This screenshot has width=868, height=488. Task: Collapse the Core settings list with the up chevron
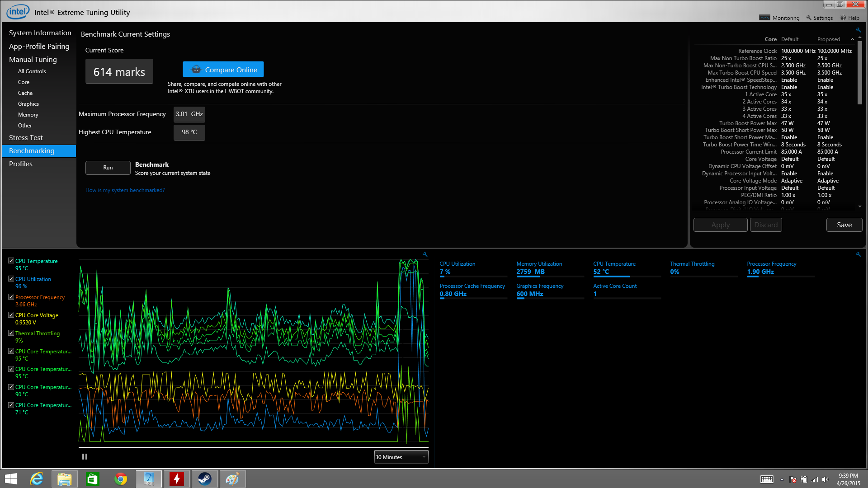click(x=852, y=39)
